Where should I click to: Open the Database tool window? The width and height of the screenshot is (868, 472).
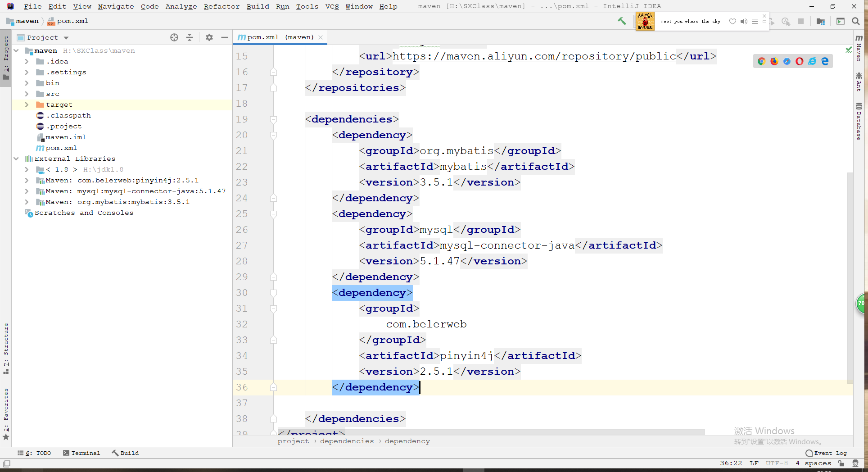859,122
